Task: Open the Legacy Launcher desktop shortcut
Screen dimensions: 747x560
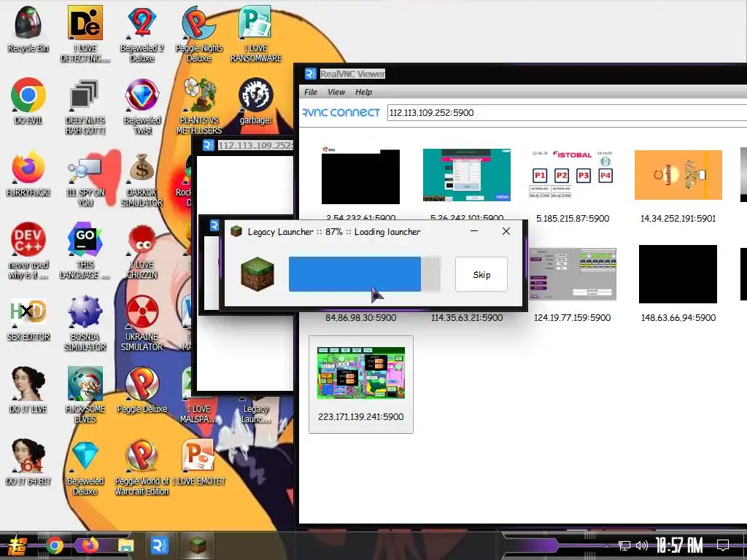Action: coord(256,410)
